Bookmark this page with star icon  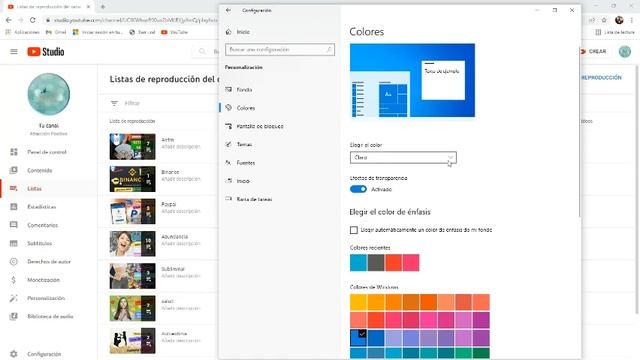point(604,20)
